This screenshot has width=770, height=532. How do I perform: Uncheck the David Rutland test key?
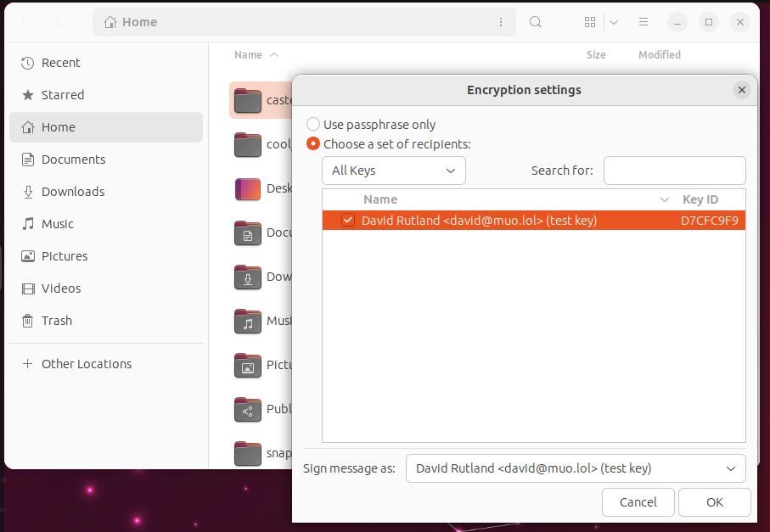[x=347, y=220]
